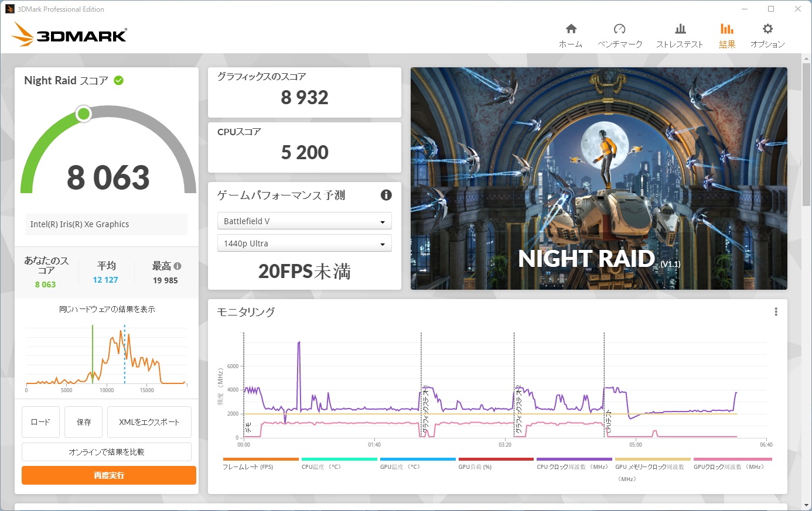812x511 pixels.
Task: Click the 保存 button
Action: (x=84, y=422)
